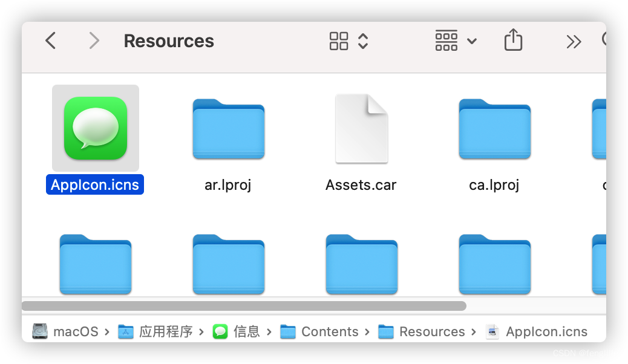Go back with the left chevron
628x364 pixels.
pyautogui.click(x=50, y=41)
